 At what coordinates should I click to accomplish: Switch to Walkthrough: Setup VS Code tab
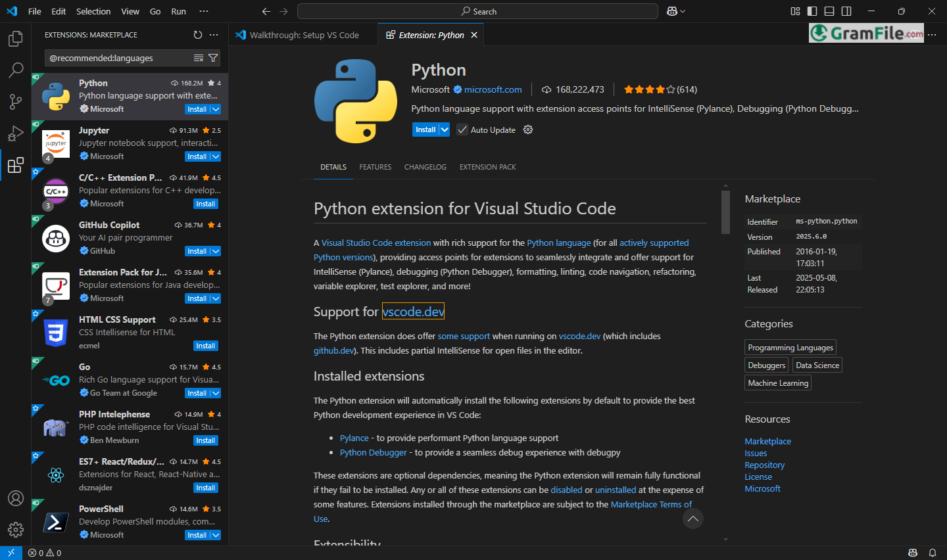(x=304, y=35)
